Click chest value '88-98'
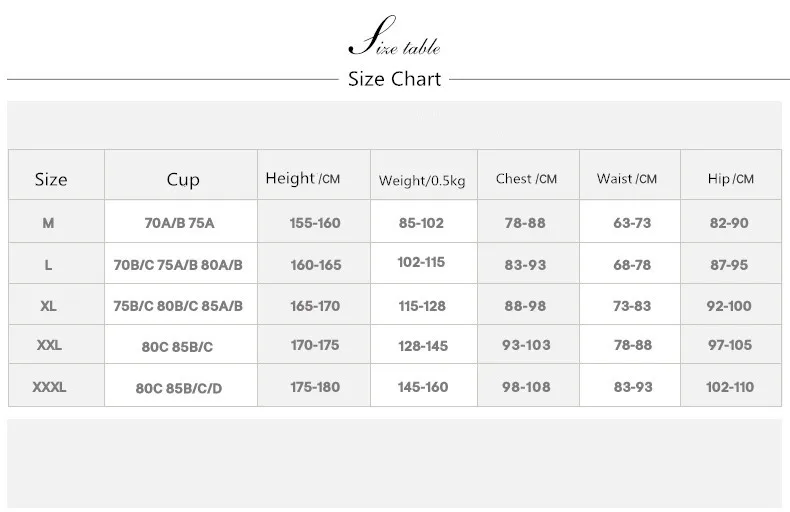The image size is (790, 512). coord(525,306)
